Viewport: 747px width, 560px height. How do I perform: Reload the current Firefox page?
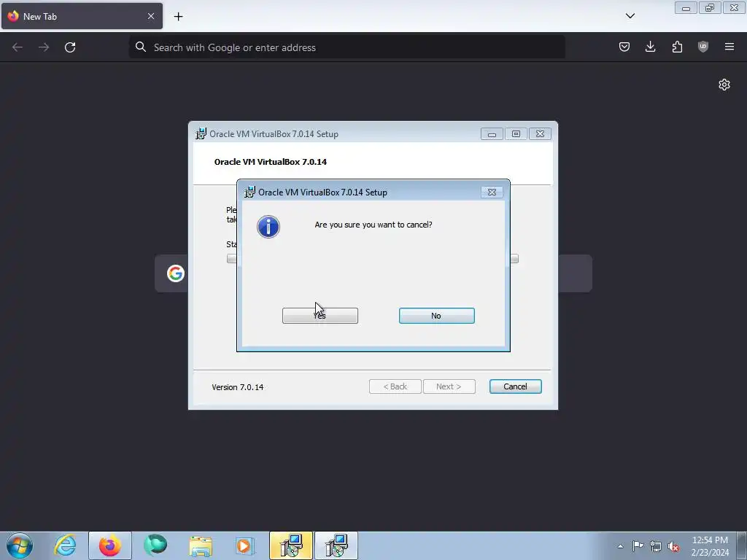[70, 47]
